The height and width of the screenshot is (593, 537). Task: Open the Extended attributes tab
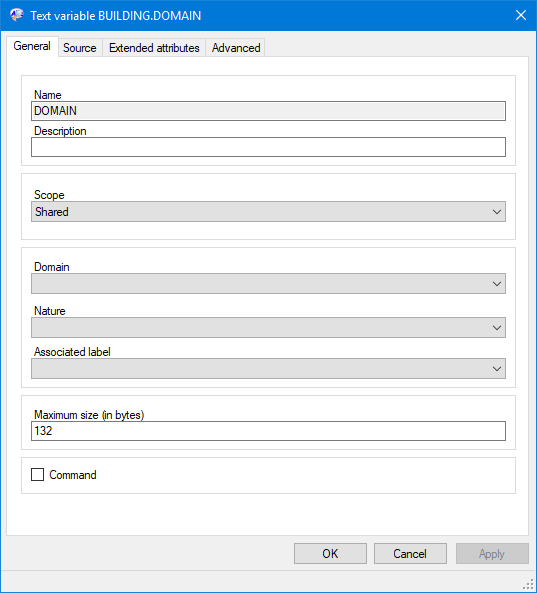154,48
